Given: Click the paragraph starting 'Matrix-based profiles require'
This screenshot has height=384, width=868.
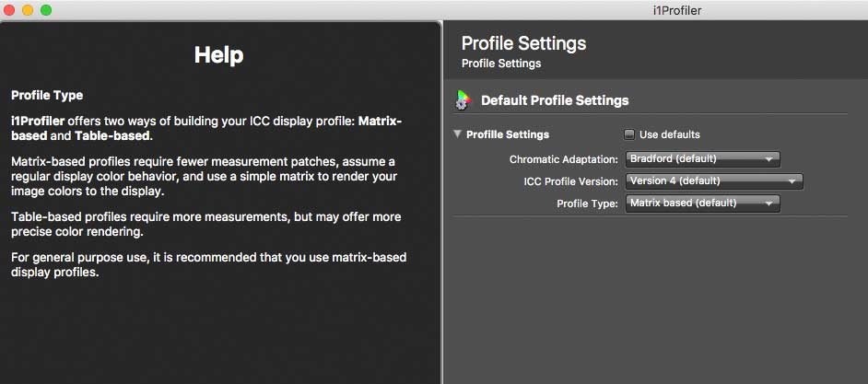Looking at the screenshot, I should (x=205, y=177).
